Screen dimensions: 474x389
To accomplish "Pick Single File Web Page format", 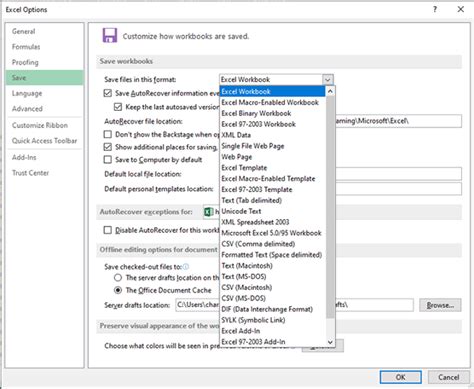I will [272, 146].
